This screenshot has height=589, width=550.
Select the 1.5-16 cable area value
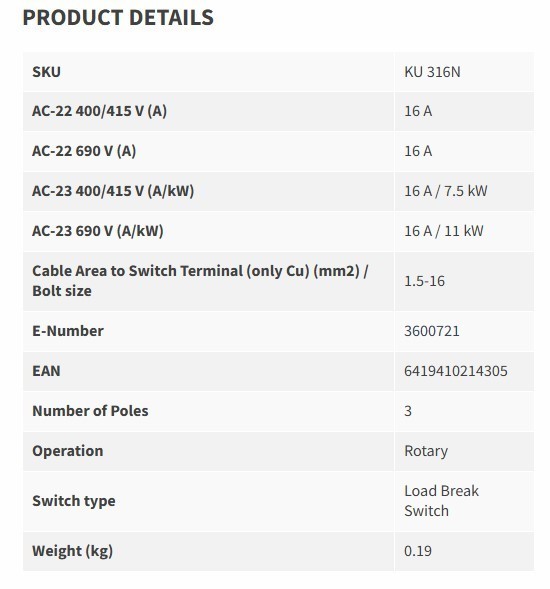(424, 281)
